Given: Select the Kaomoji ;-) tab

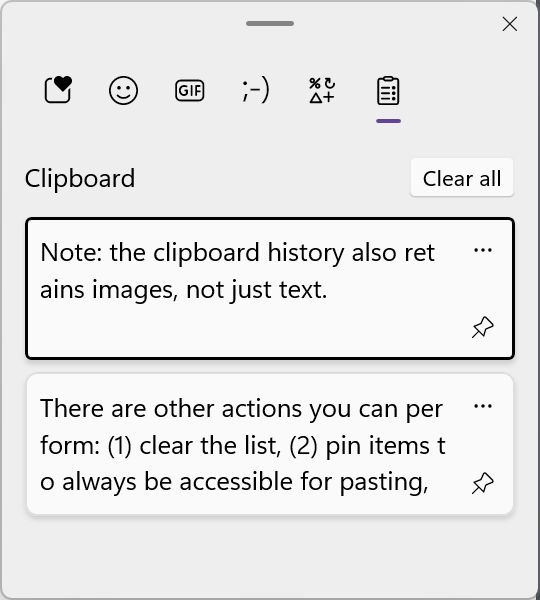Looking at the screenshot, I should [256, 90].
